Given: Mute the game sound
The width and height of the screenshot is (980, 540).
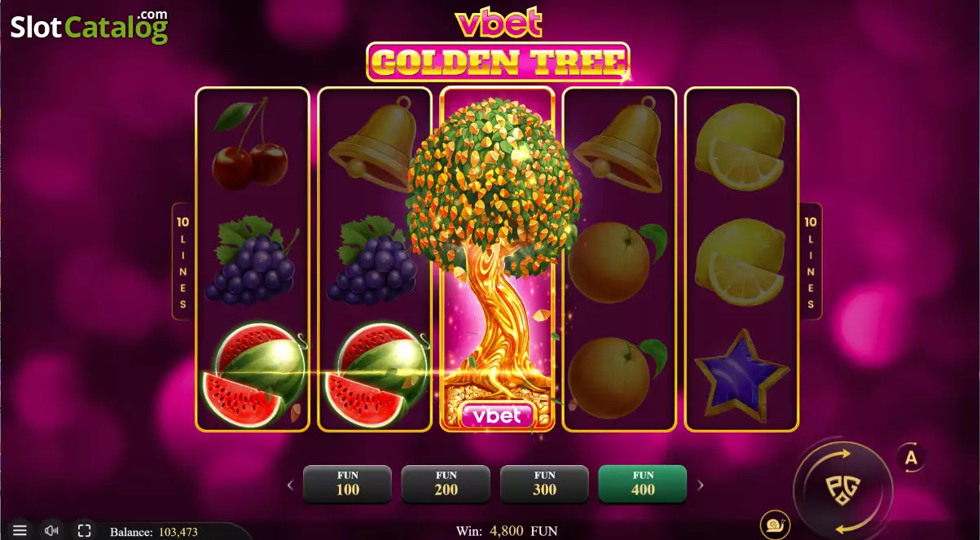Looking at the screenshot, I should point(52,530).
